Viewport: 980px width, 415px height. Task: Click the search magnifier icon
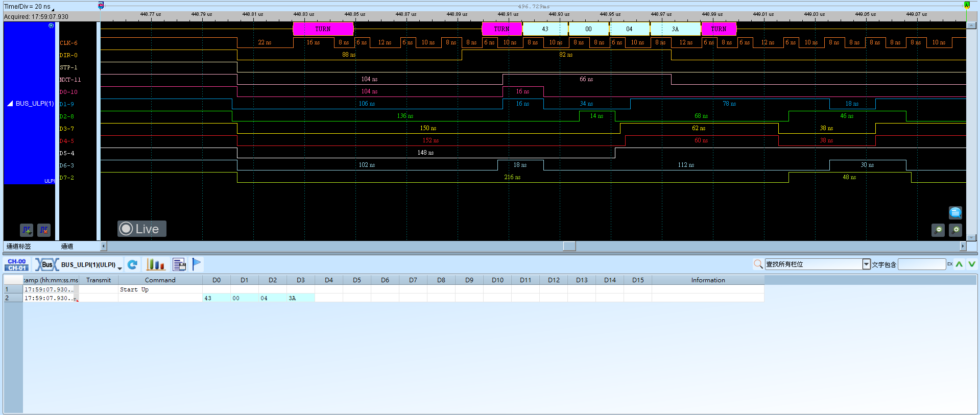coord(758,264)
